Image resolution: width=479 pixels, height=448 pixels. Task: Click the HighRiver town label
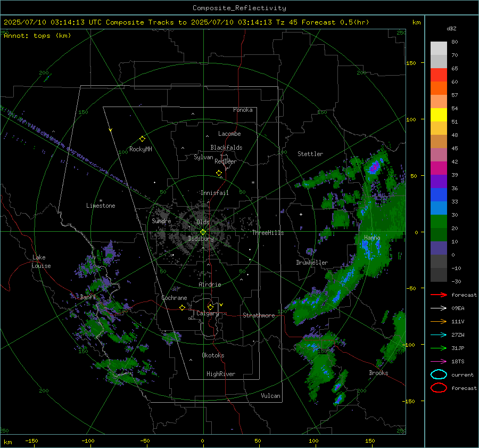(x=221, y=374)
